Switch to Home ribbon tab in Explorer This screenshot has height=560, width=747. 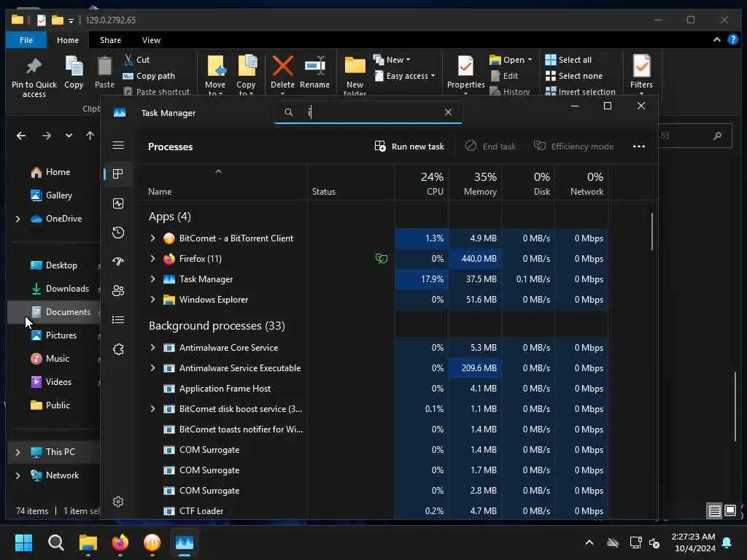(68, 40)
